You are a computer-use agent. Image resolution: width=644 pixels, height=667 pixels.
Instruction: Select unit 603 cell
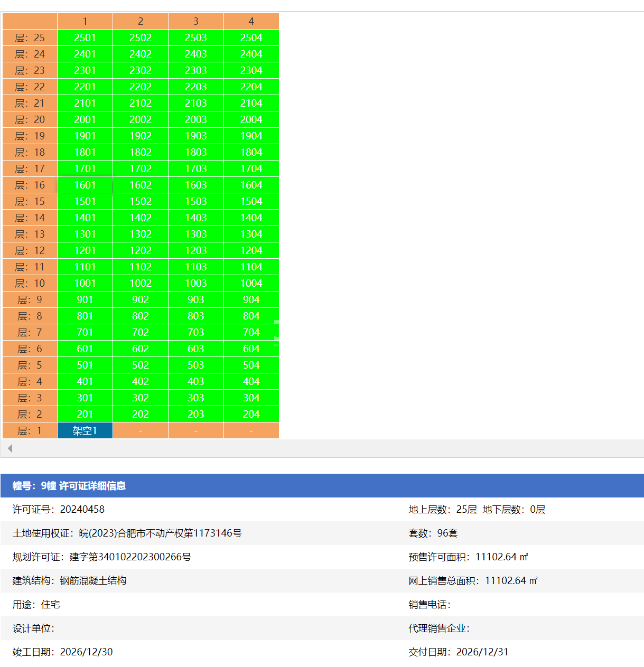tap(196, 349)
